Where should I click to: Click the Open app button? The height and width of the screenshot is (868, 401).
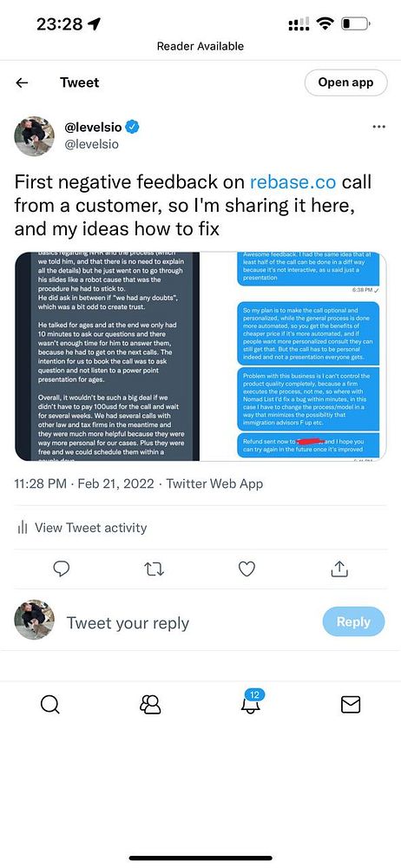345,83
